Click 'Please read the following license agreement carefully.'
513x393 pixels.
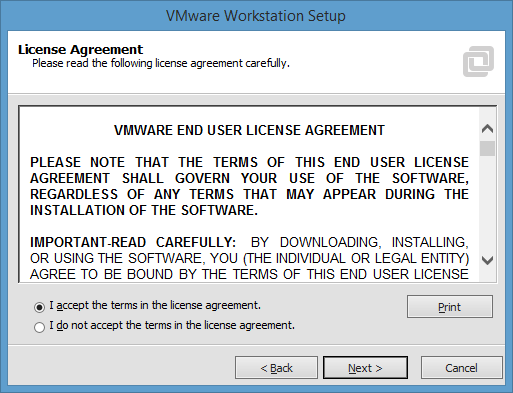(161, 63)
